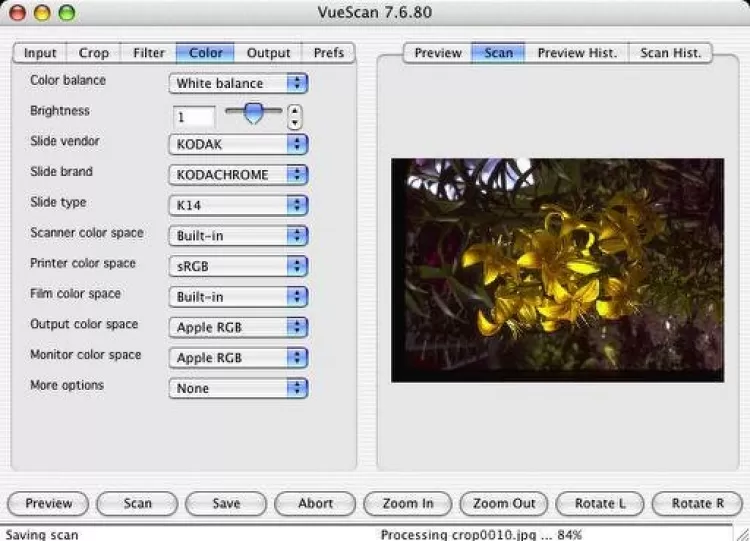
Task: Show the Preview Hist. tab
Action: pos(577,53)
